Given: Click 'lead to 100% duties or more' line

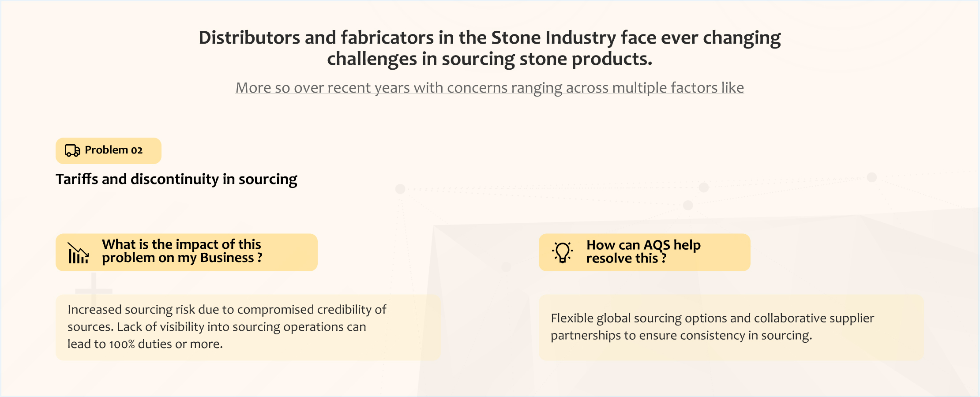Looking at the screenshot, I should [145, 344].
